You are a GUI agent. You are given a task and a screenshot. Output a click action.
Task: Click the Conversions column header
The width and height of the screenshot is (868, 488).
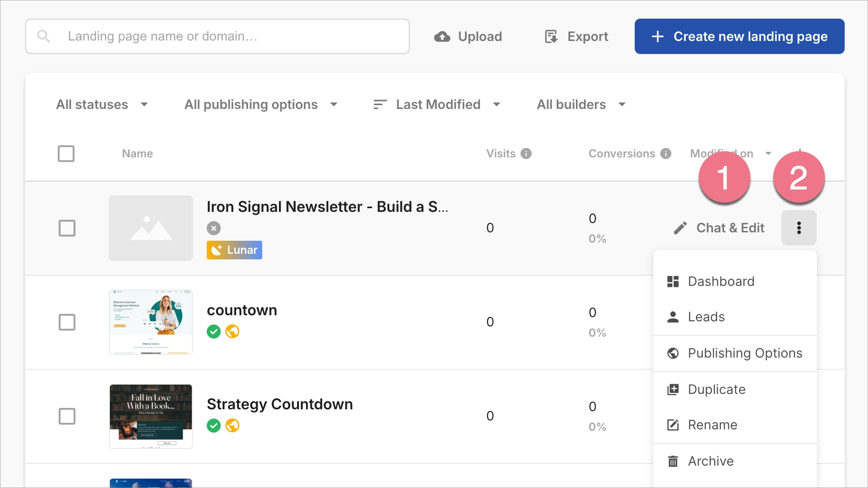point(622,154)
